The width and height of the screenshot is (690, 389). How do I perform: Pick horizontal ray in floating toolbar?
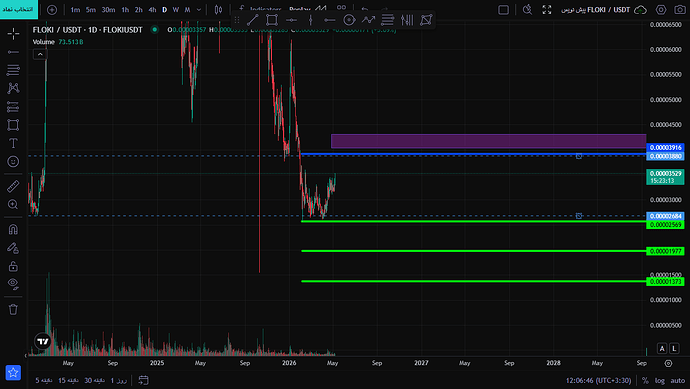(x=330, y=20)
